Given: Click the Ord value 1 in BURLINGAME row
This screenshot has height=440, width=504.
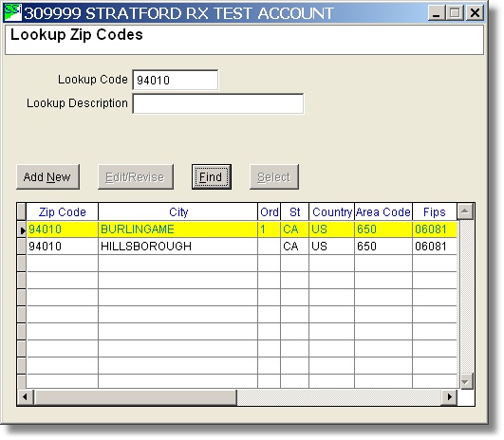Looking at the screenshot, I should 269,229.
